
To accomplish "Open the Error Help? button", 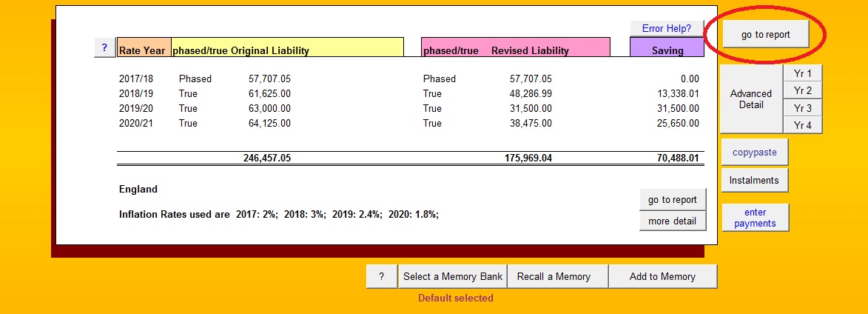I will click(666, 28).
